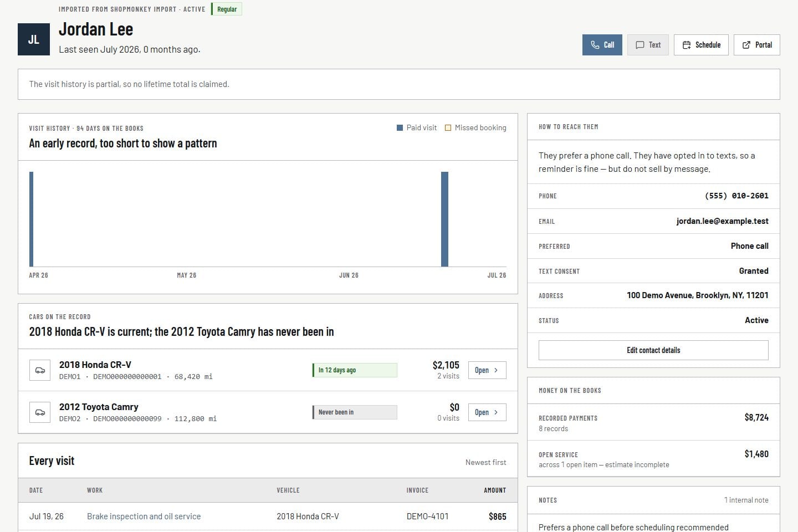Click the phone number (555) 010-2601
This screenshot has height=532, width=798.
736,196
